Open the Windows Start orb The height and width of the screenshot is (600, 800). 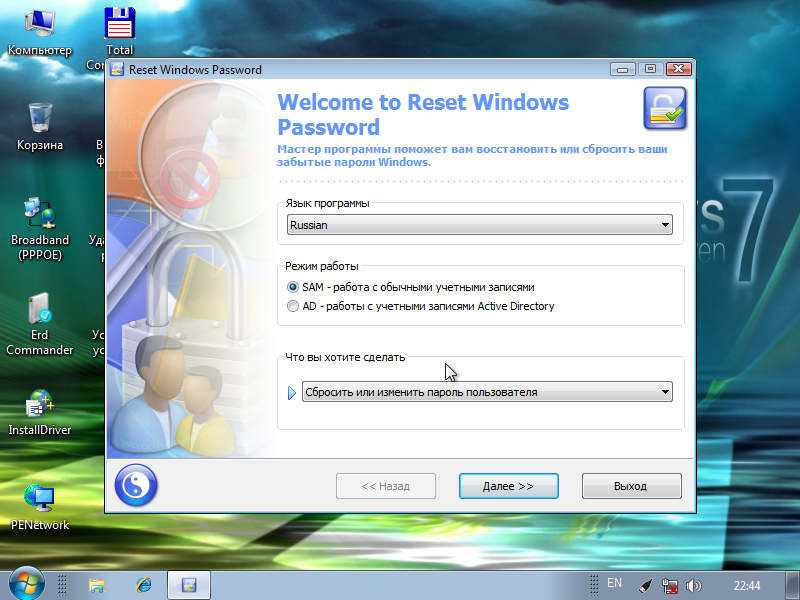26,585
